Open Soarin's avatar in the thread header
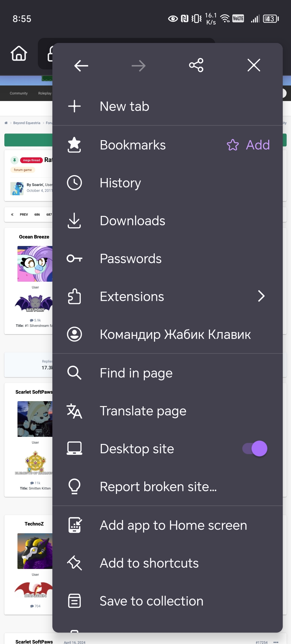 (17, 188)
